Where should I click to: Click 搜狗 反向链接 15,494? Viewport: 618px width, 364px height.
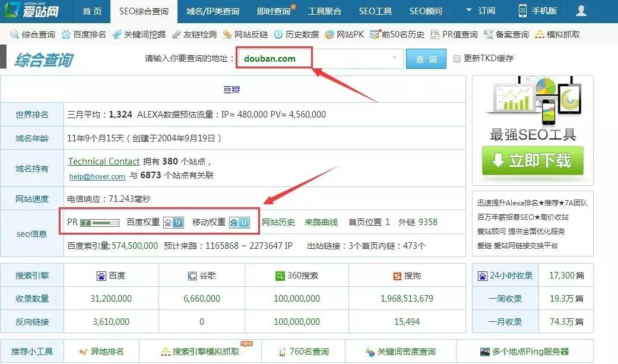click(407, 322)
